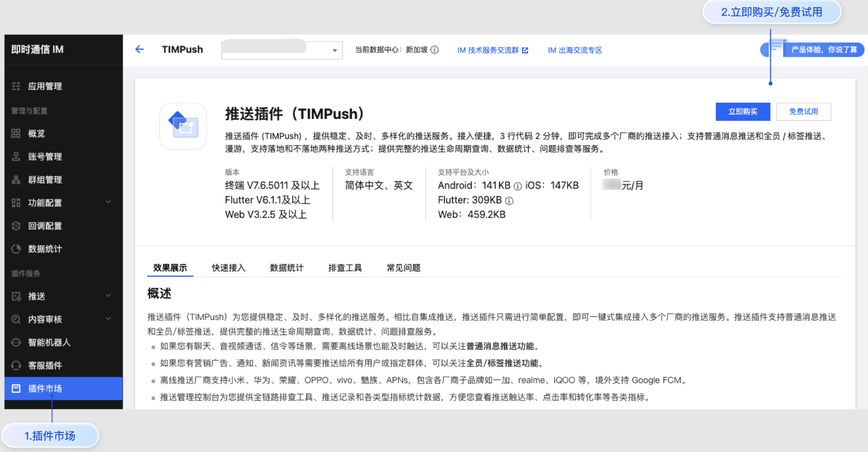Click the 概览 grid icon

pyautogui.click(x=16, y=133)
